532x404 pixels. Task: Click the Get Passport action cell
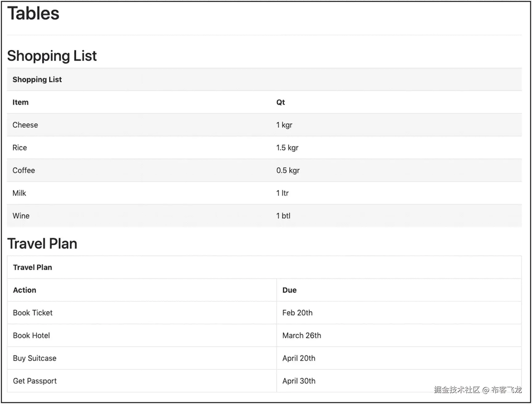click(35, 381)
